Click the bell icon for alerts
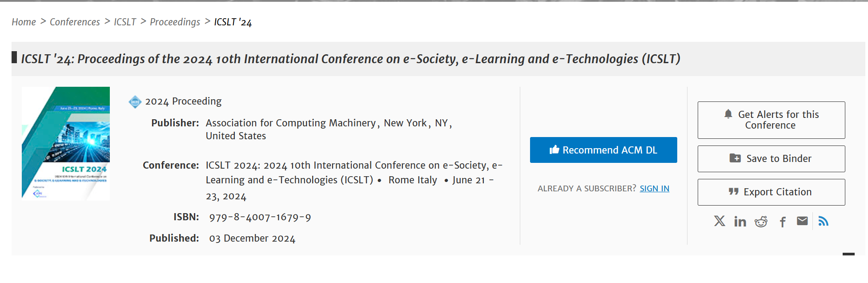This screenshot has height=283, width=868. (x=728, y=114)
